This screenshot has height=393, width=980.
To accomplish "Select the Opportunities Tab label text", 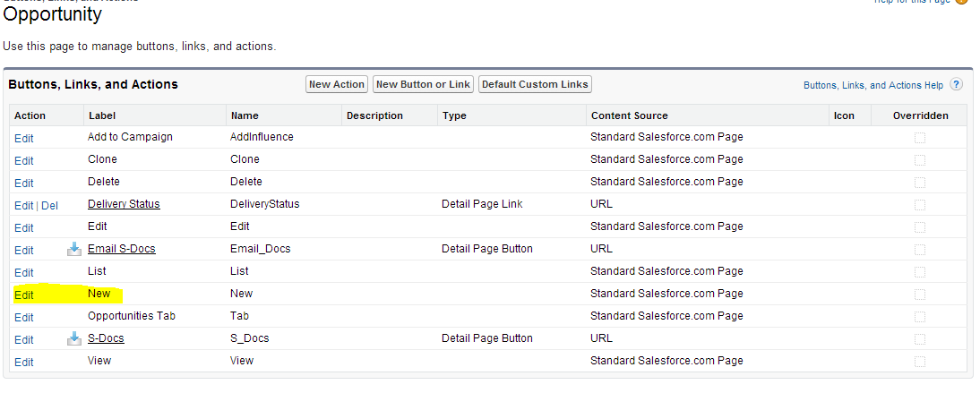I will point(132,315).
